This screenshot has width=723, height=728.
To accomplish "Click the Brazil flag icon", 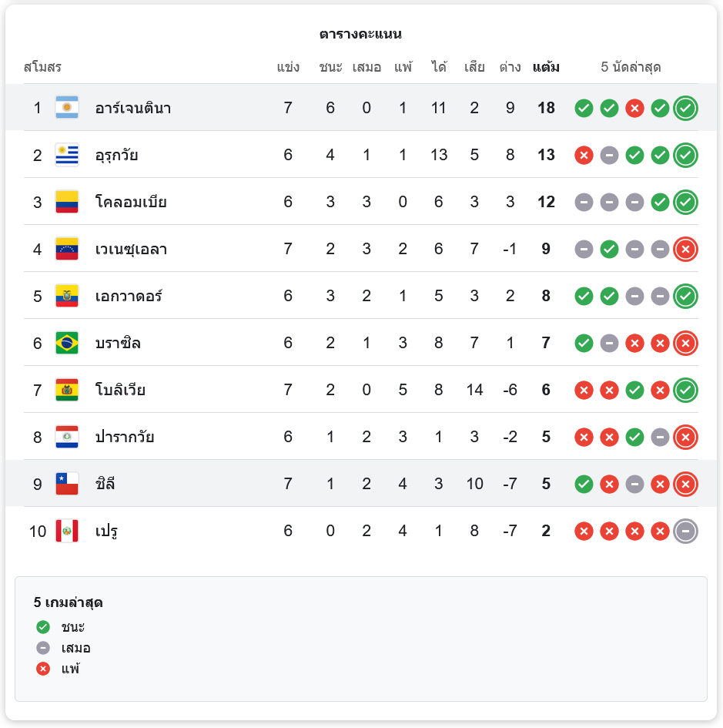I will click(67, 343).
